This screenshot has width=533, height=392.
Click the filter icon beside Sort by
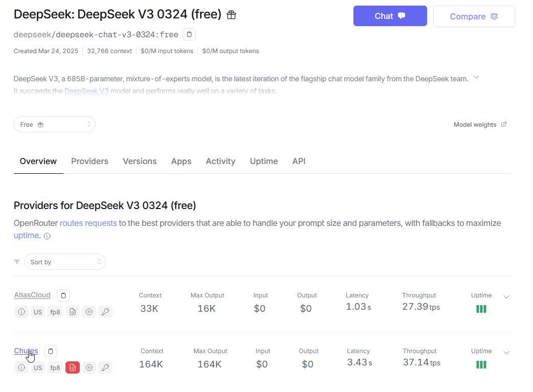tap(17, 262)
